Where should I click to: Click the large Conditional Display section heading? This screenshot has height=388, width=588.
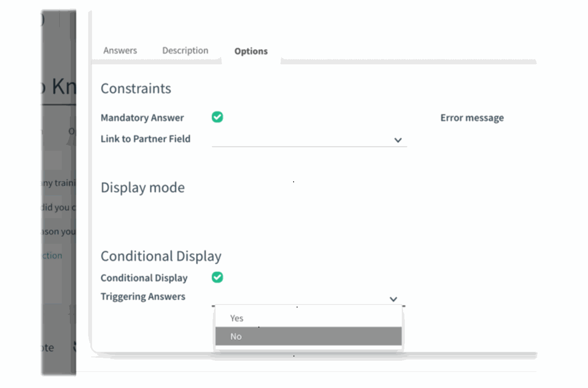(161, 256)
